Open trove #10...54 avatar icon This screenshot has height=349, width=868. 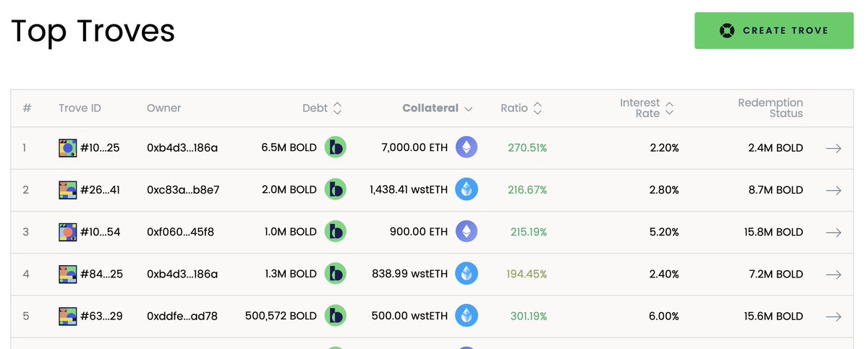click(x=67, y=232)
